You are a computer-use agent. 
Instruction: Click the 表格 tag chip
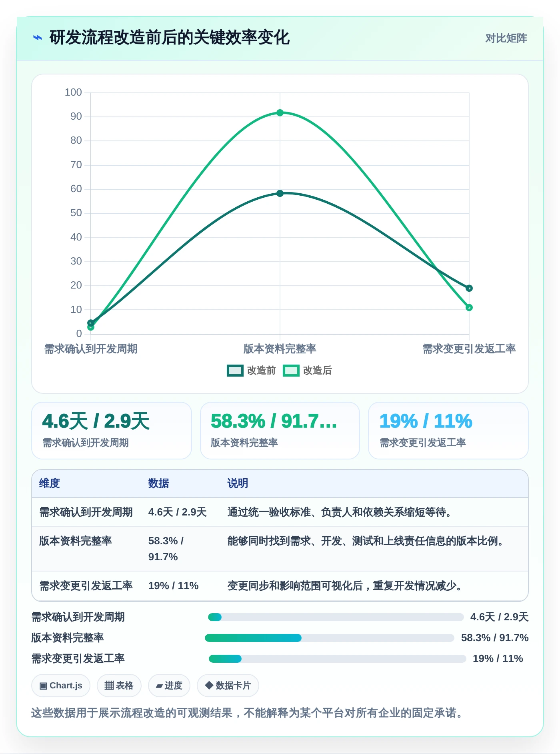119,686
